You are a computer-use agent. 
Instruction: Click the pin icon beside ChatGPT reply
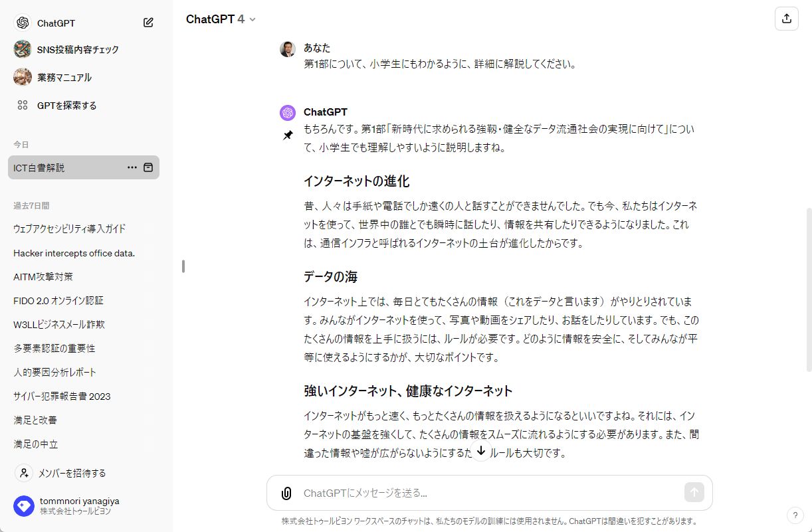[x=288, y=135]
